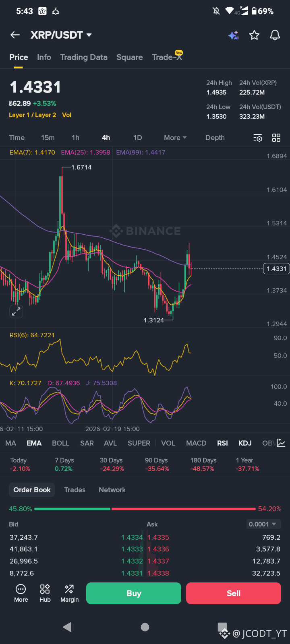Toggle the BOLL indicator
The width and height of the screenshot is (290, 644).
coord(60,443)
